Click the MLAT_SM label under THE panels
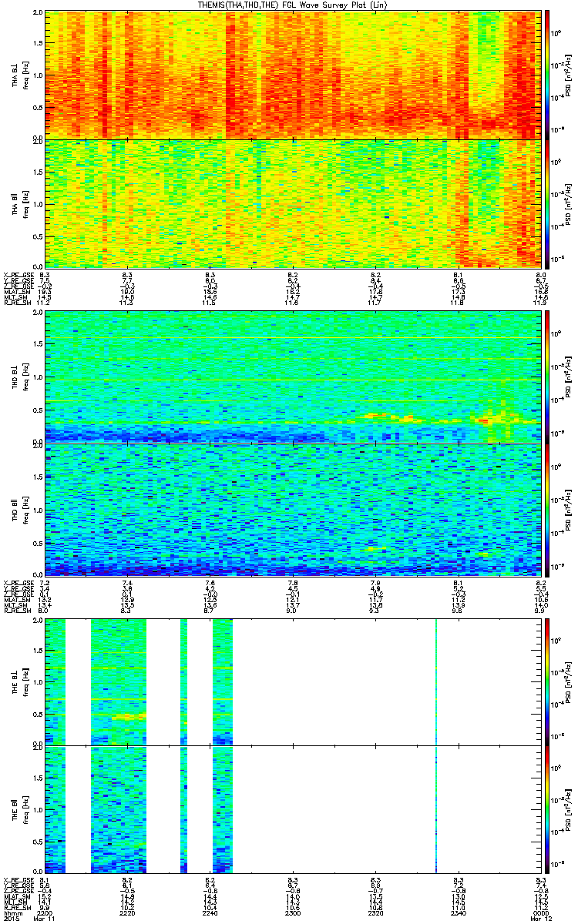 pos(15,897)
